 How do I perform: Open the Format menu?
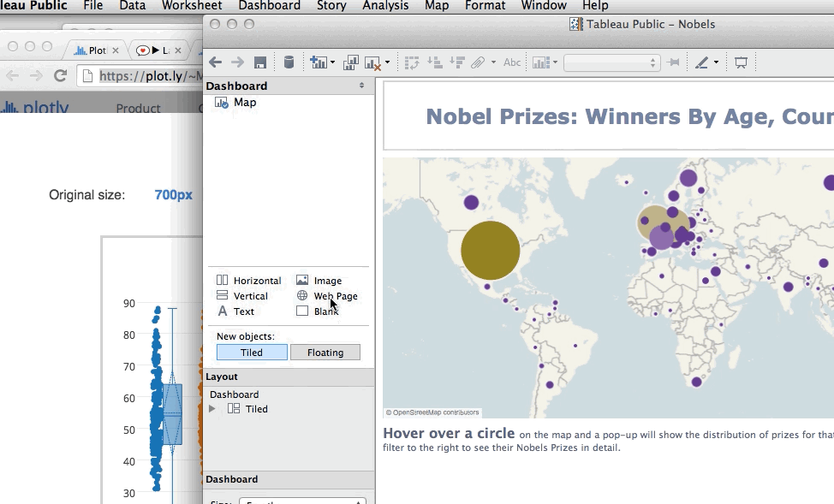pos(486,6)
